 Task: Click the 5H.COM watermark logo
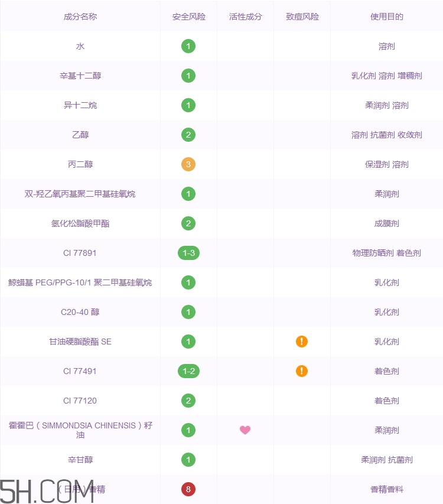click(47, 490)
